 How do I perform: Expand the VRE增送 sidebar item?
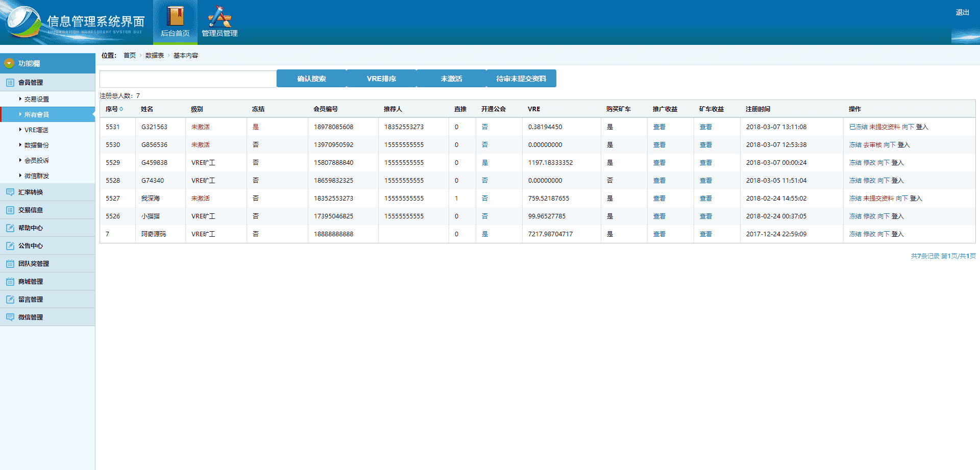tap(36, 130)
